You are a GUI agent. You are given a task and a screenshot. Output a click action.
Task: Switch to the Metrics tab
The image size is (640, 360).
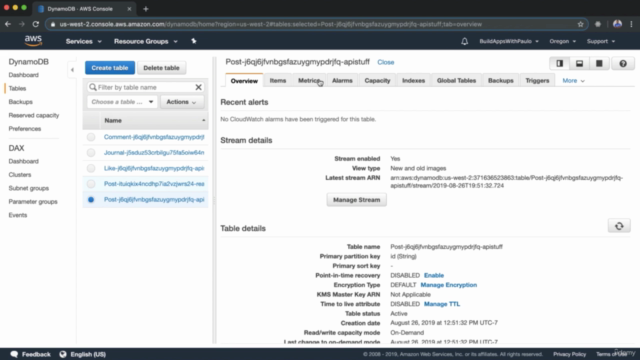(309, 81)
